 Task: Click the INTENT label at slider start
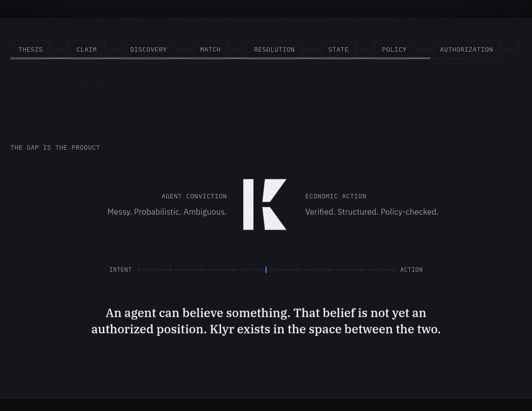click(121, 270)
